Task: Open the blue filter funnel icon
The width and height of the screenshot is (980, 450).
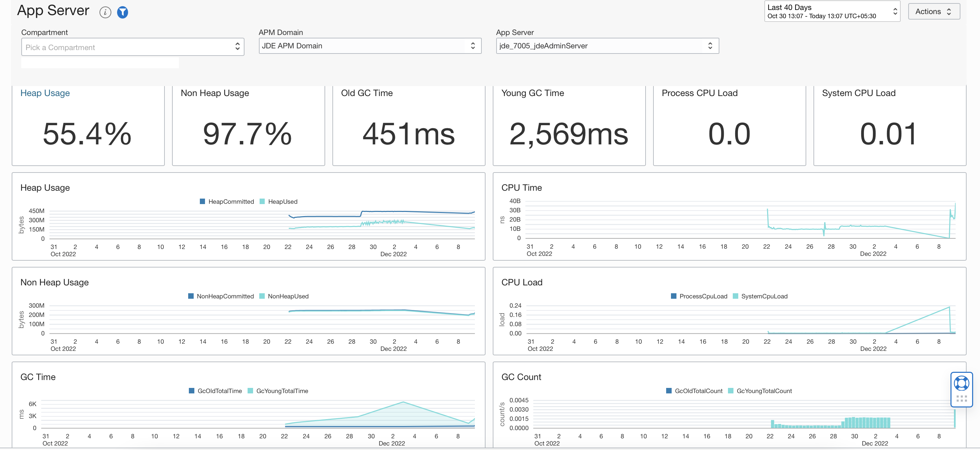Action: (x=123, y=13)
